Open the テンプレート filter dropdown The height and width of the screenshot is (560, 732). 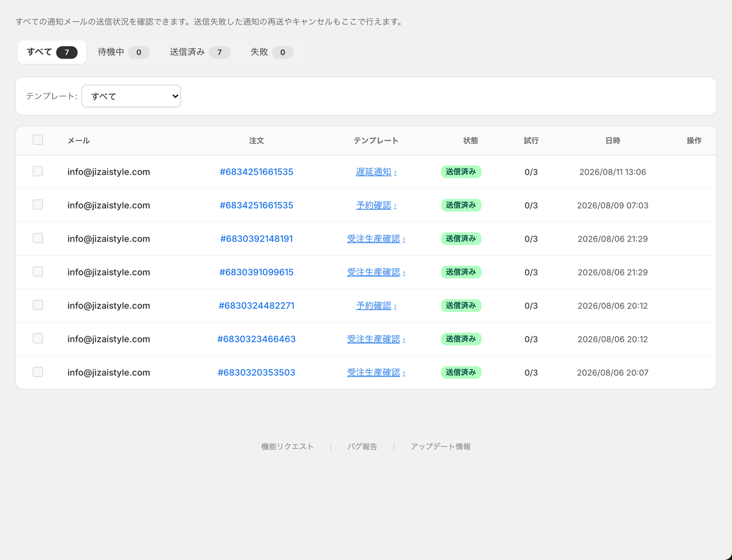[131, 96]
